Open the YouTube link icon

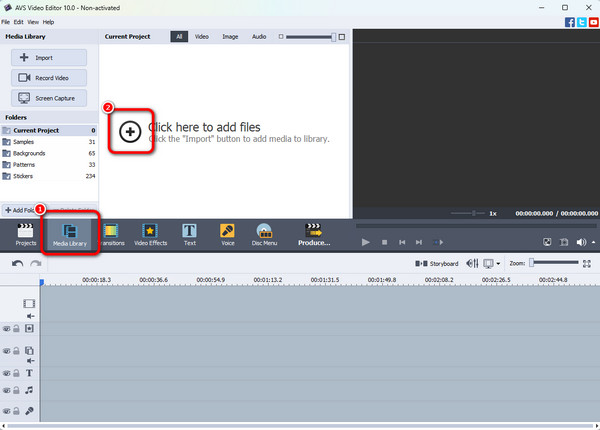pos(593,22)
